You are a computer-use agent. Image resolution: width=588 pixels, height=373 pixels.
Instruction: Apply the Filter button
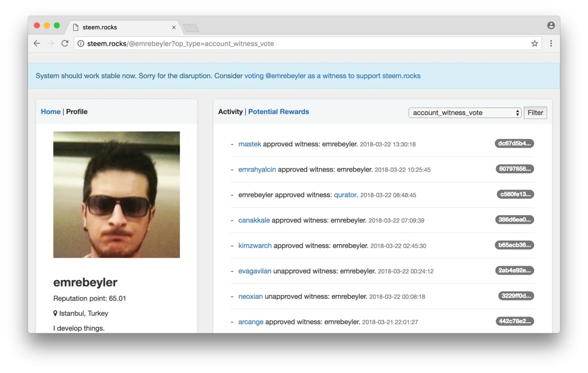535,113
